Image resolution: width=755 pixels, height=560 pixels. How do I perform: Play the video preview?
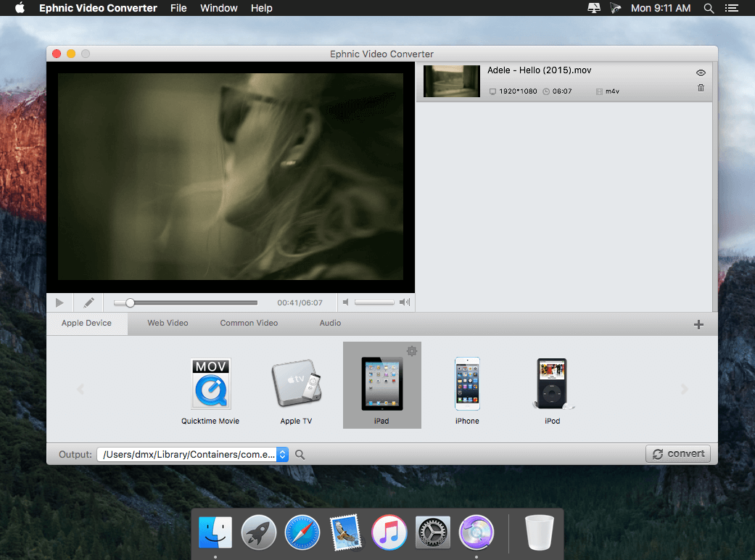59,302
